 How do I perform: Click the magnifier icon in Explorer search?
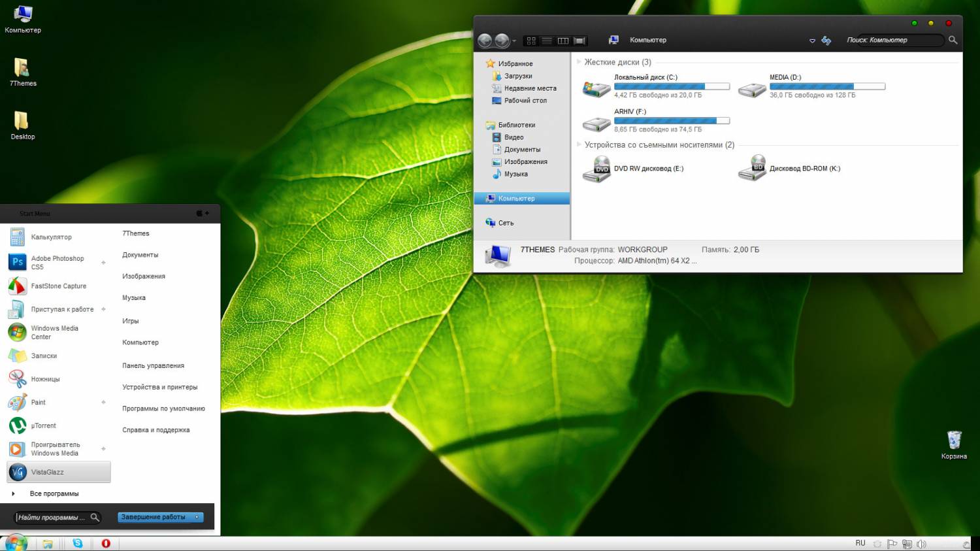(953, 40)
